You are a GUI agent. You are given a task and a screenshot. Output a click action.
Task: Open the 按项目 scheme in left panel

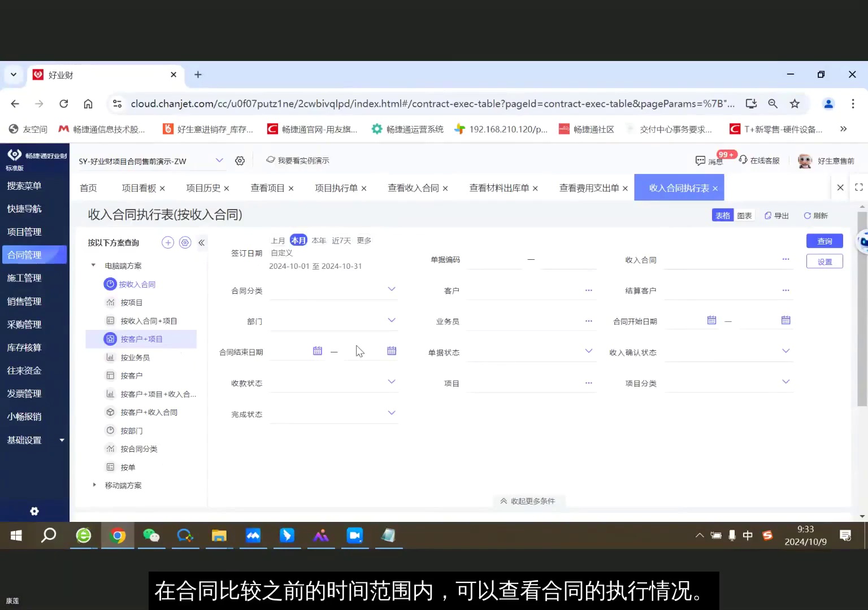click(x=132, y=302)
